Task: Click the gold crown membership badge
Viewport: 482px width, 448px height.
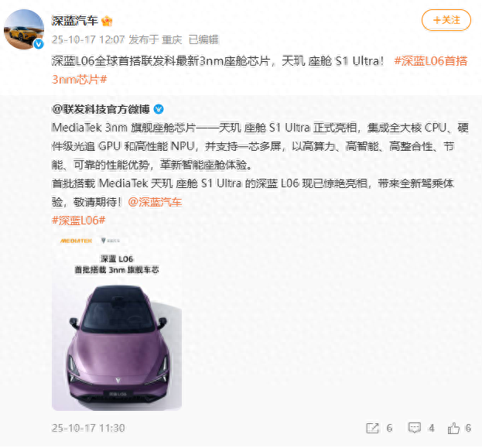Action: (107, 21)
